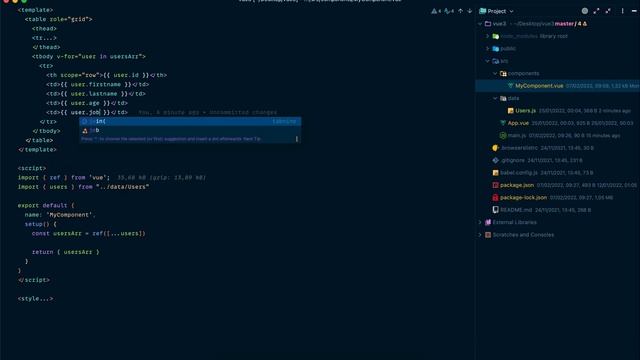Click the icon beside babel.config.js
The height and width of the screenshot is (360, 640).
pyautogui.click(x=496, y=173)
